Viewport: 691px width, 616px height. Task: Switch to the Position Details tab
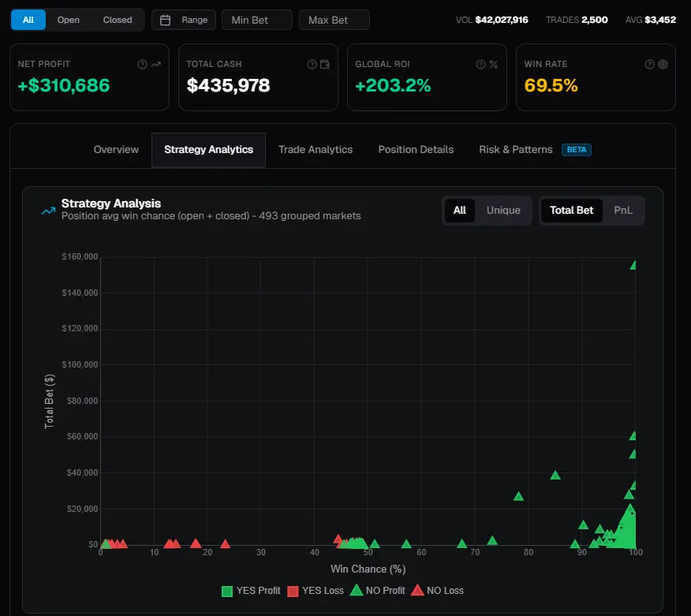[416, 150]
